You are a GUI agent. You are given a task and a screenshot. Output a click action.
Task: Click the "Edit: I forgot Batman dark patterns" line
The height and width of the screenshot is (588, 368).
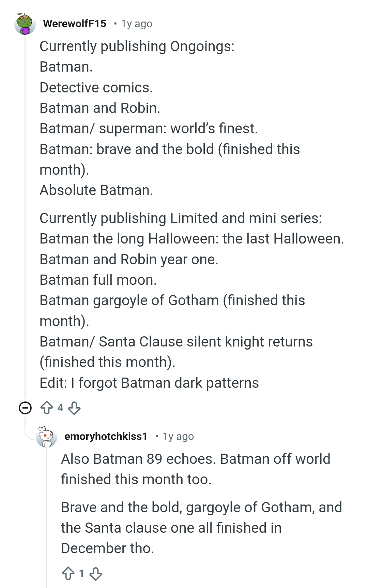(149, 383)
